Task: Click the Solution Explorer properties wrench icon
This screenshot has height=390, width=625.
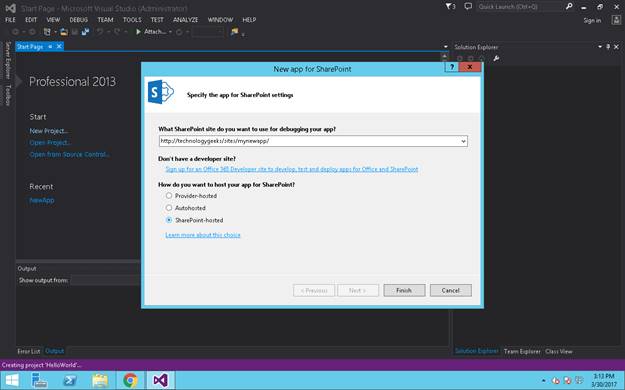Action: pyautogui.click(x=496, y=59)
